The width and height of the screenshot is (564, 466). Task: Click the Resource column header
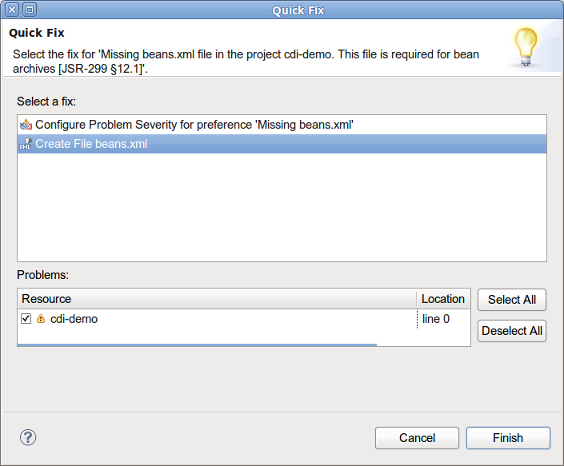click(x=217, y=299)
